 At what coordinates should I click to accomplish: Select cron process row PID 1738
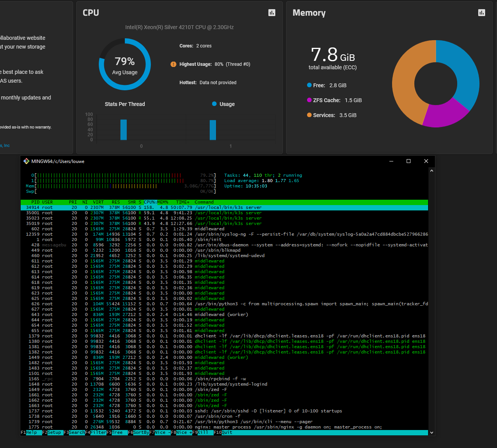tap(224, 416)
